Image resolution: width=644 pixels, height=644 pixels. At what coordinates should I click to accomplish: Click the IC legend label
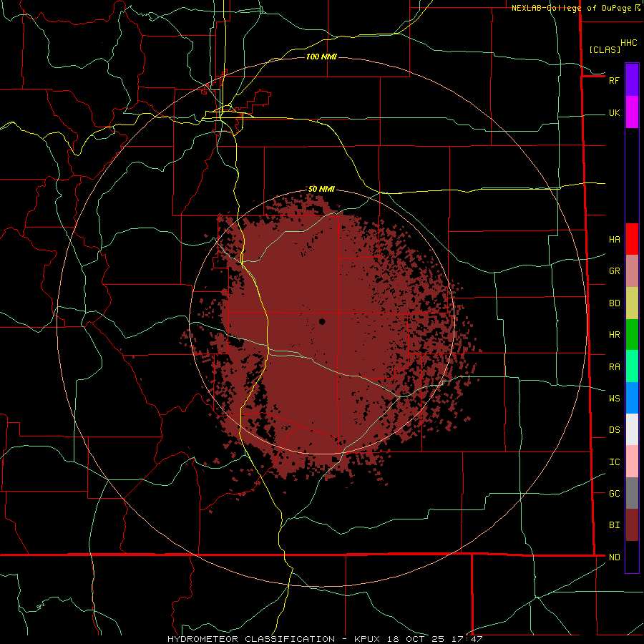pos(614,462)
